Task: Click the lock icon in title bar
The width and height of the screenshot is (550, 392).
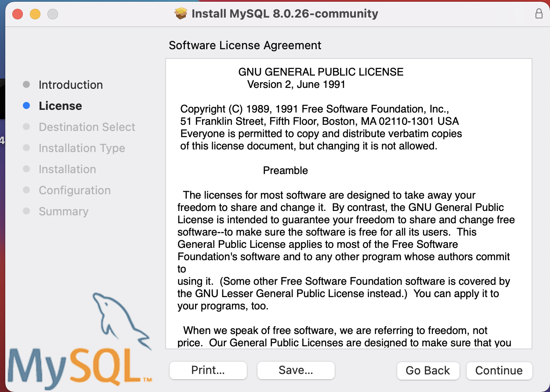Action: click(x=539, y=14)
